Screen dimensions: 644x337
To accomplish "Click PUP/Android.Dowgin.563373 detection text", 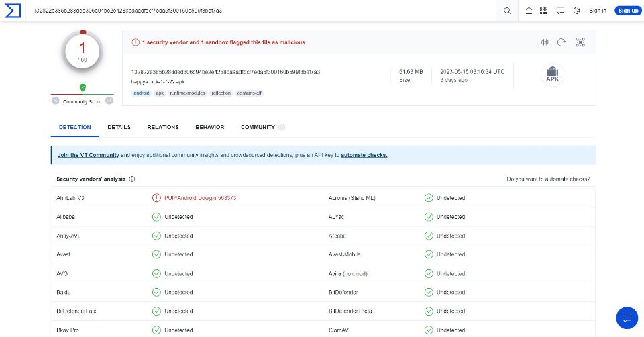I will [x=201, y=198].
